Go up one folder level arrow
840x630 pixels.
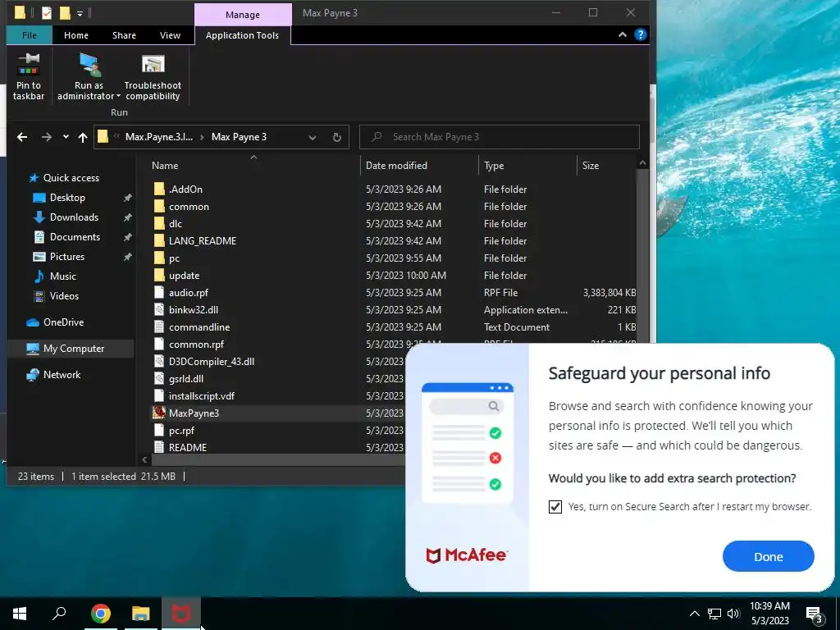(x=83, y=137)
